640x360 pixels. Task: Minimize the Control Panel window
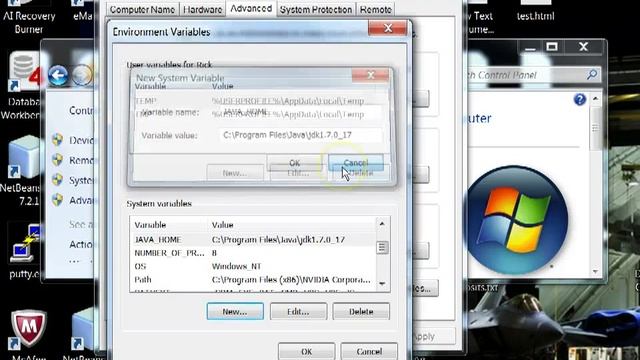coord(530,47)
